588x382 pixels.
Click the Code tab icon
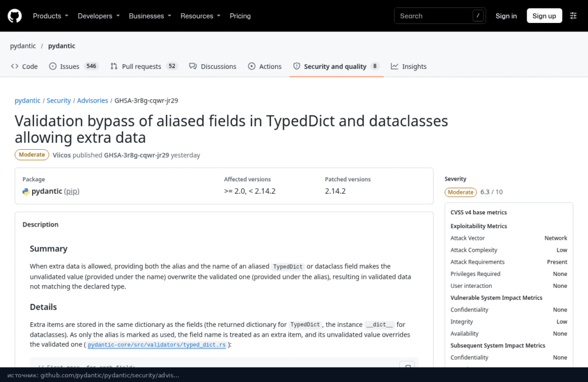(14, 67)
